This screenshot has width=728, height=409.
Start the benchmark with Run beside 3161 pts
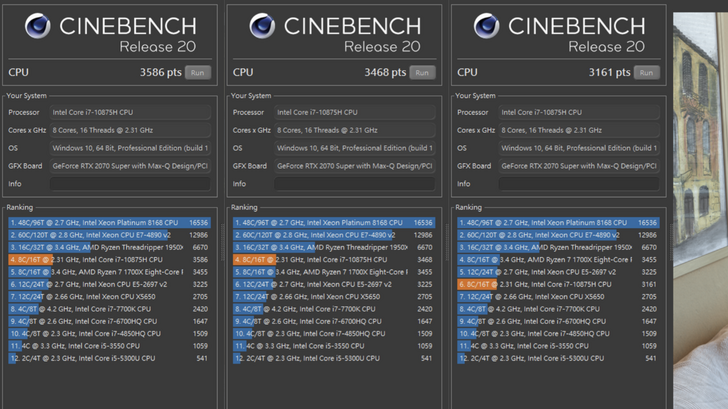tap(646, 72)
